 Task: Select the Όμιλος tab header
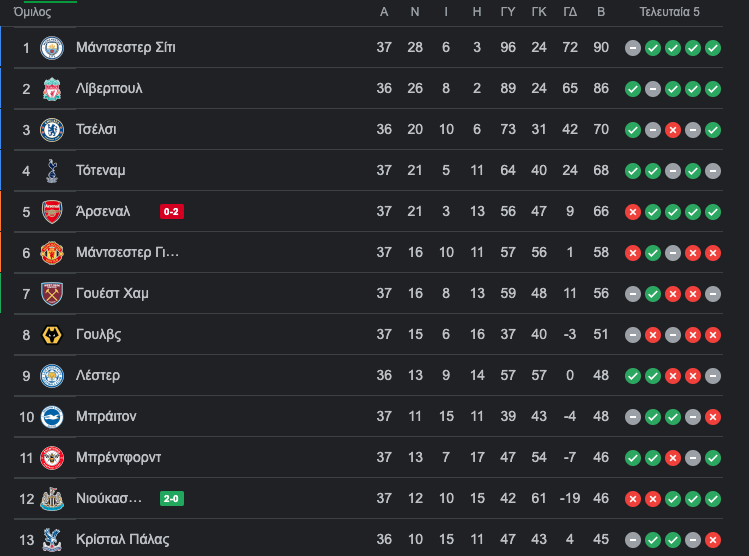32,12
